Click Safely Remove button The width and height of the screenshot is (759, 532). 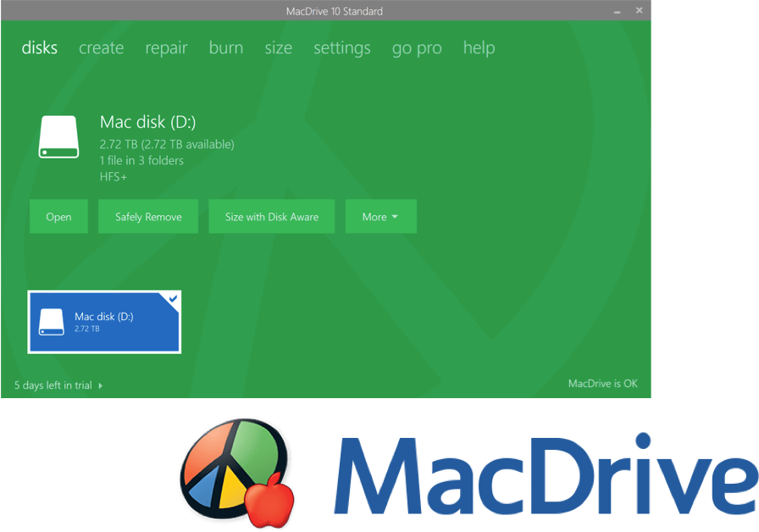pos(148,216)
